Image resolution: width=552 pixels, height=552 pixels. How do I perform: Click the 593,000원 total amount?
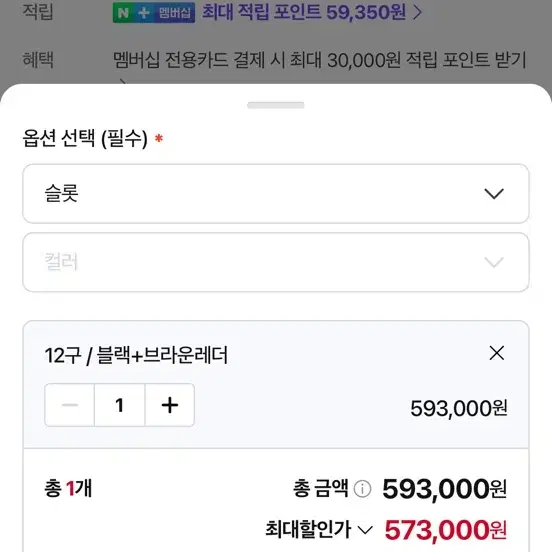(445, 489)
